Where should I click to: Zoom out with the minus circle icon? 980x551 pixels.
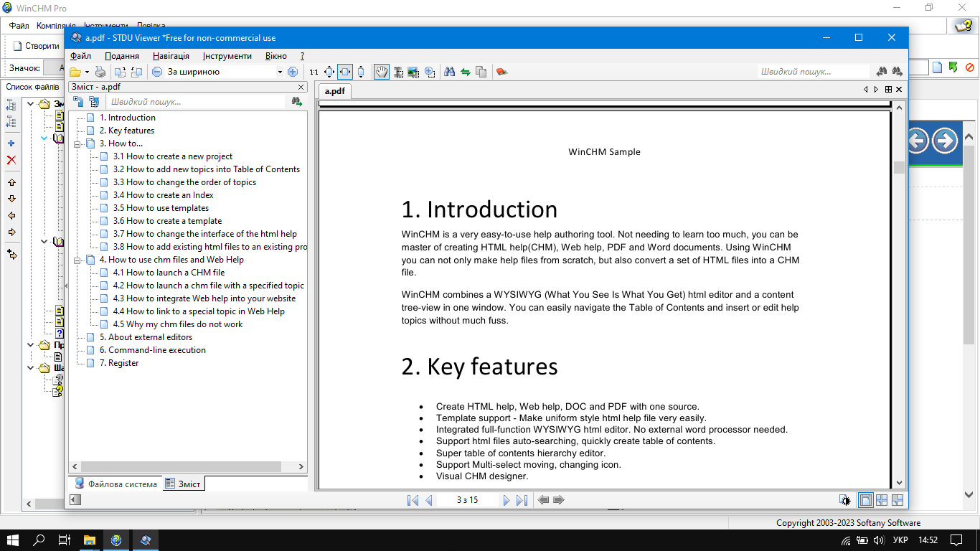tap(157, 72)
